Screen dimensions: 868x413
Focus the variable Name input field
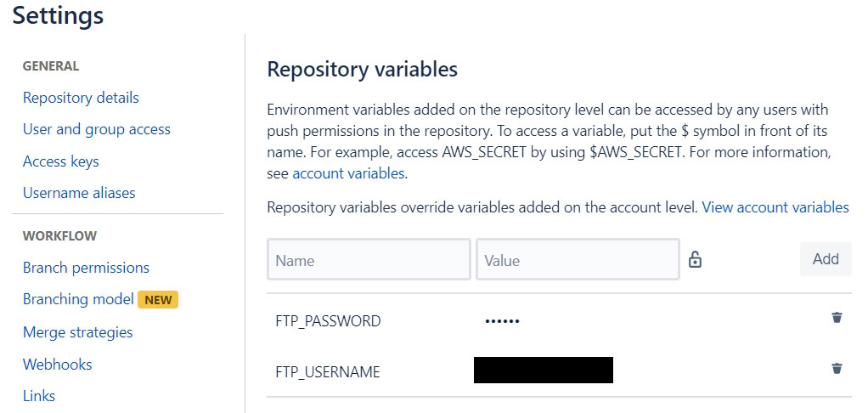click(x=369, y=259)
